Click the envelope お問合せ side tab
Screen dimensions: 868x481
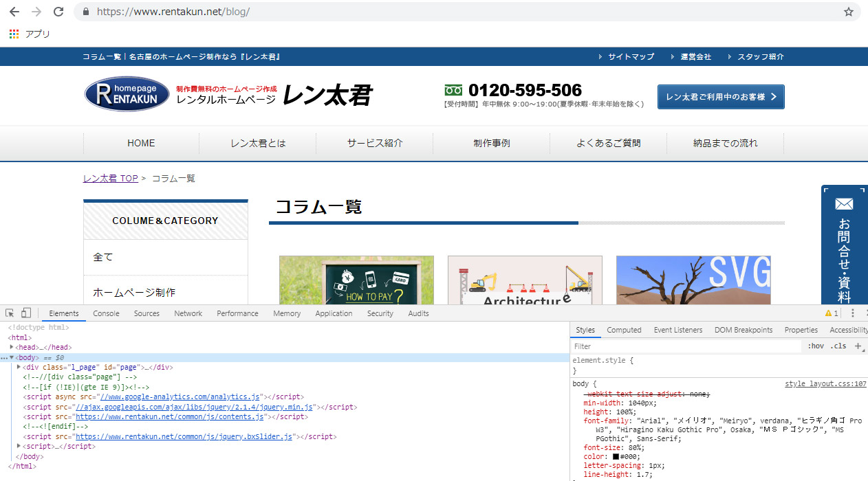[844, 245]
